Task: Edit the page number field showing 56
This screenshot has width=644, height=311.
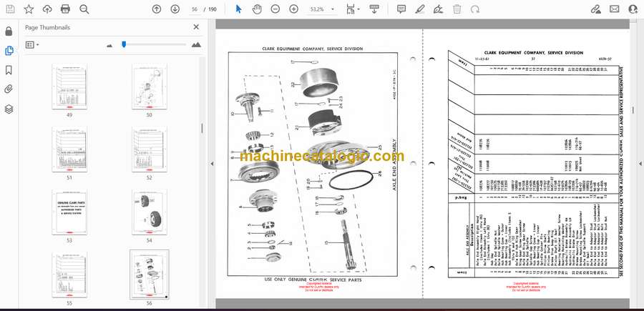Action: 195,9
